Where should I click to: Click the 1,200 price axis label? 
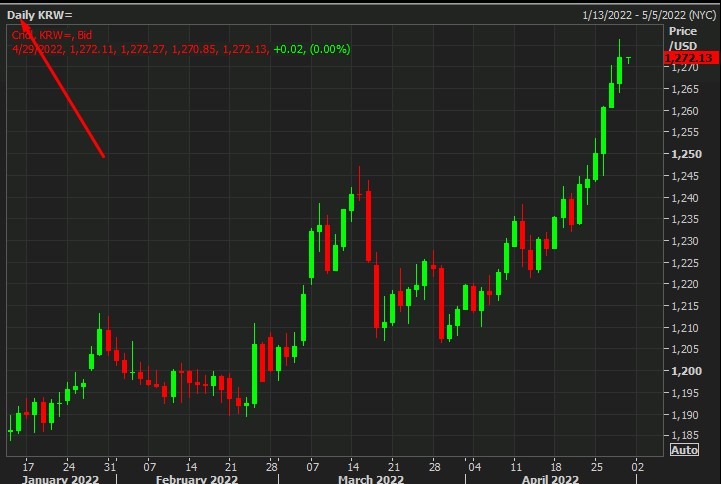[687, 371]
